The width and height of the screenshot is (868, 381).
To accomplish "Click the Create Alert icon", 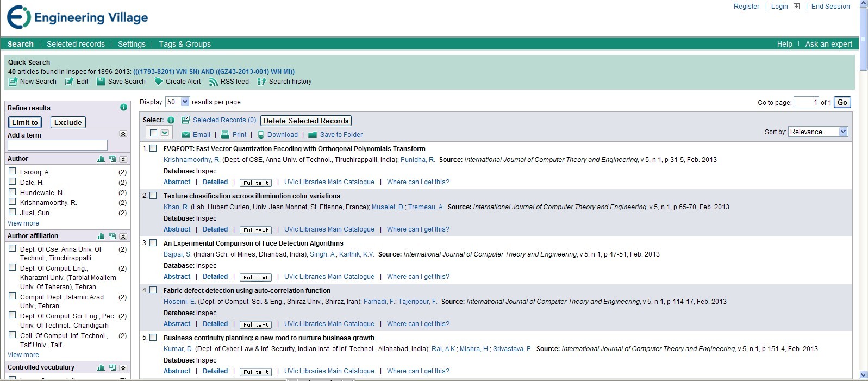I will [159, 82].
